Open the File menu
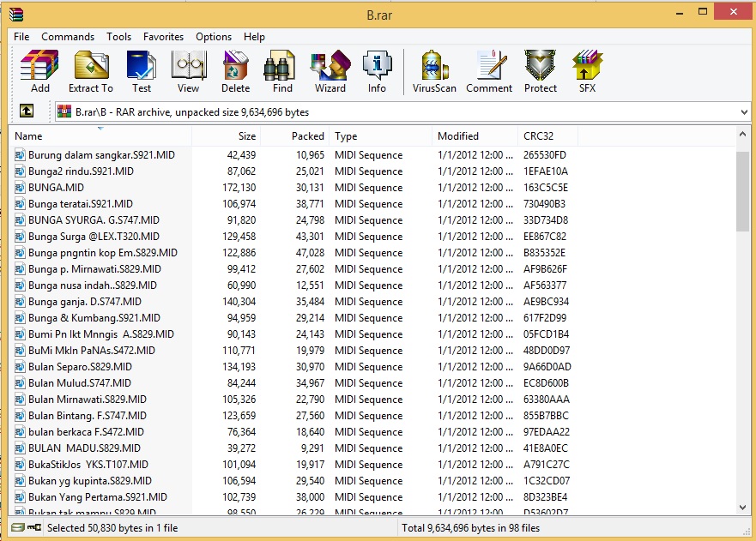Screen dimensions: 756x541 [21, 37]
